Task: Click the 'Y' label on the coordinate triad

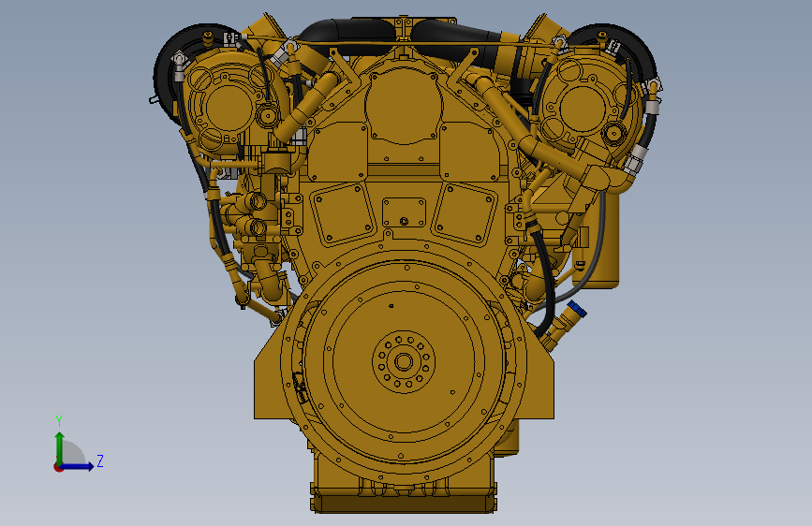Action: [x=59, y=421]
